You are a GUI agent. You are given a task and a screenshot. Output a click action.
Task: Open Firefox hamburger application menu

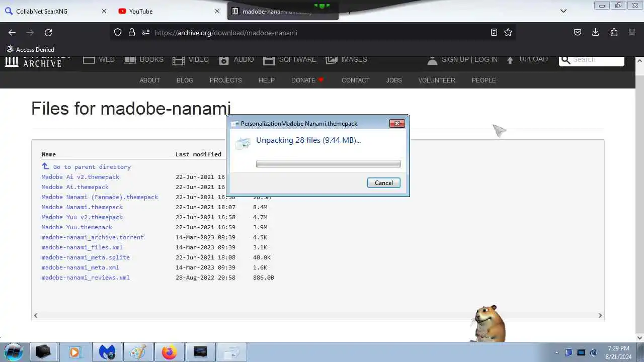click(x=632, y=33)
